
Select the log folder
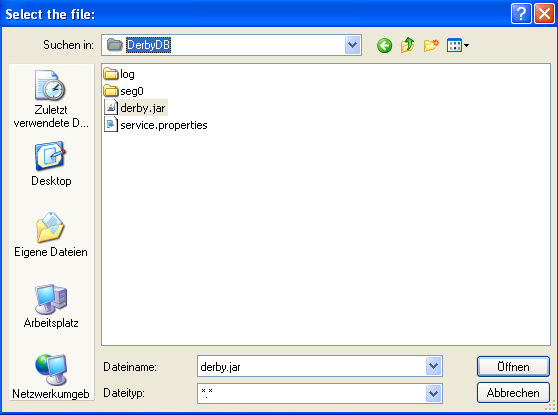(x=119, y=74)
